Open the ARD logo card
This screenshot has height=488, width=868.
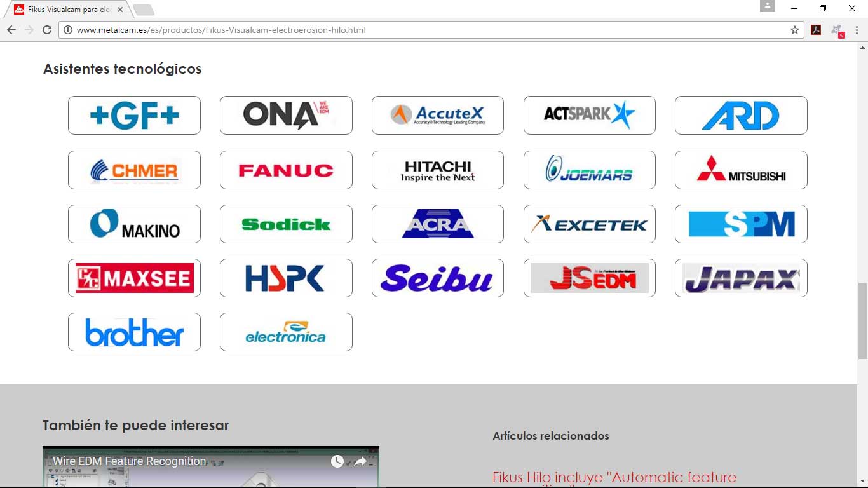(x=741, y=115)
